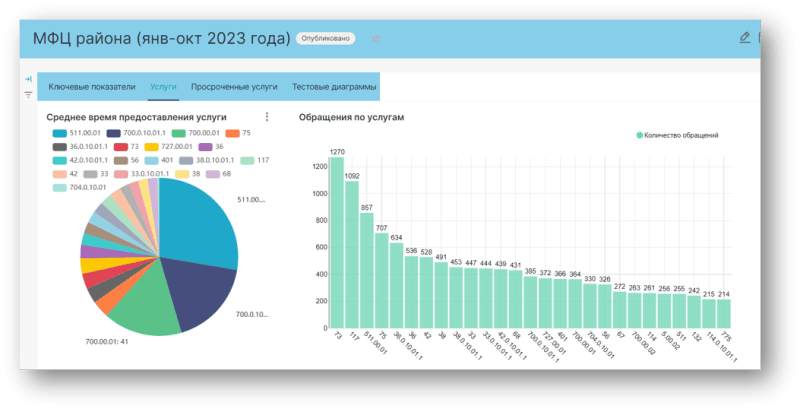Image resolution: width=800 pixels, height=409 pixels.
Task: Switch to the Ключевые показатели tab
Action: (x=92, y=87)
